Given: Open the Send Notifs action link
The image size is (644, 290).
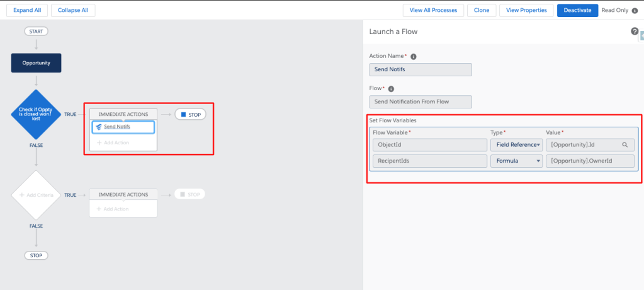Looking at the screenshot, I should pyautogui.click(x=116, y=127).
